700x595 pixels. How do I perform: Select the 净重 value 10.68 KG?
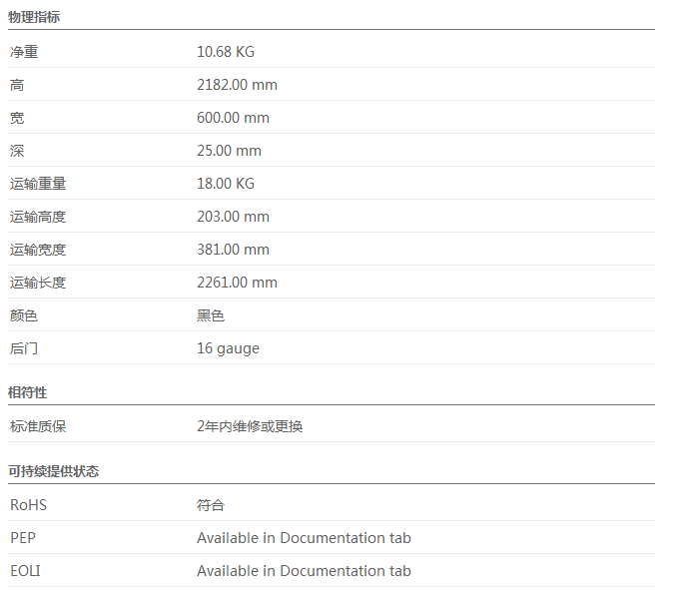pos(226,52)
